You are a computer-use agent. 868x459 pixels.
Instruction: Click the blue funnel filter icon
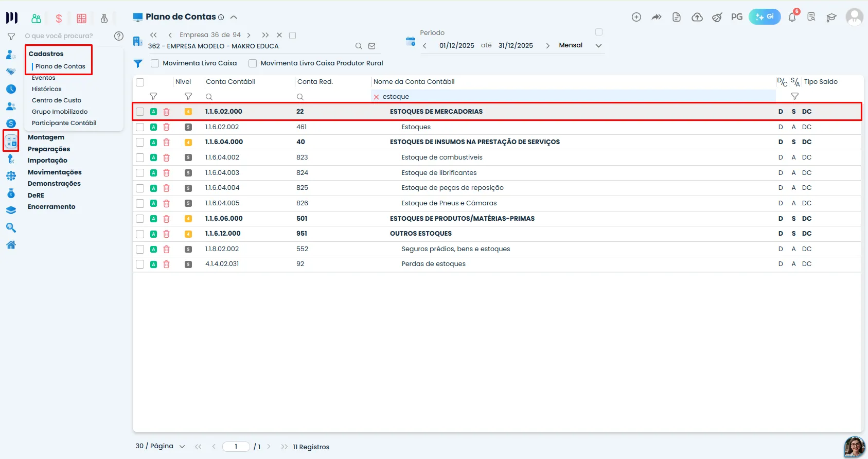138,63
